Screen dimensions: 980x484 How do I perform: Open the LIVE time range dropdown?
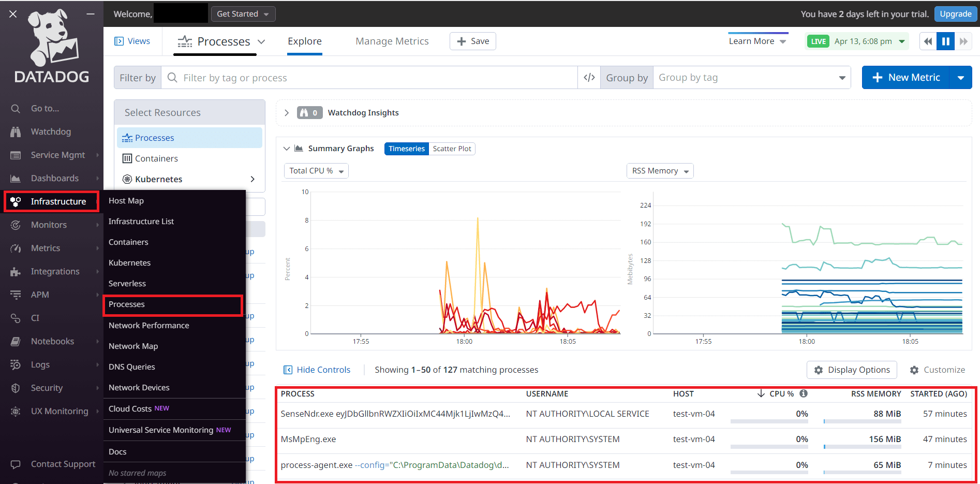click(x=858, y=41)
